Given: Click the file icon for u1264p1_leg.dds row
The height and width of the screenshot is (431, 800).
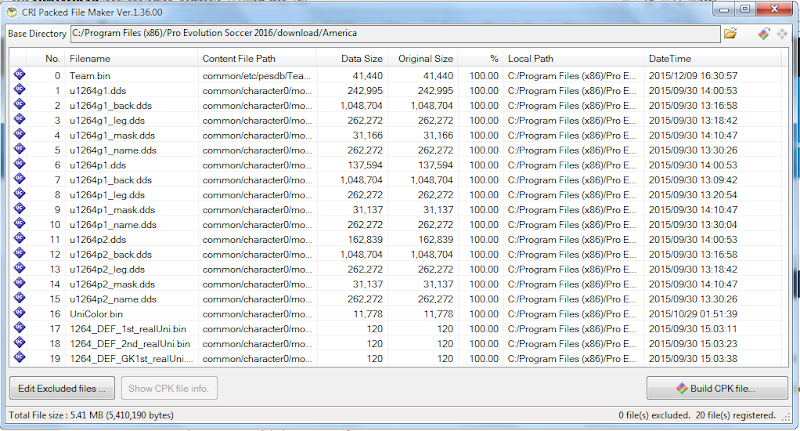Looking at the screenshot, I should click(x=19, y=193).
